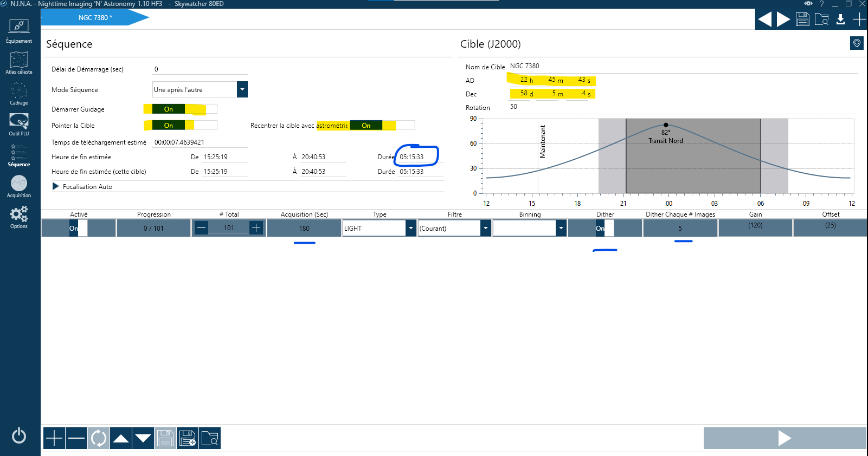
Task: Click the Maintenant line on altitude chart
Action: (538, 155)
